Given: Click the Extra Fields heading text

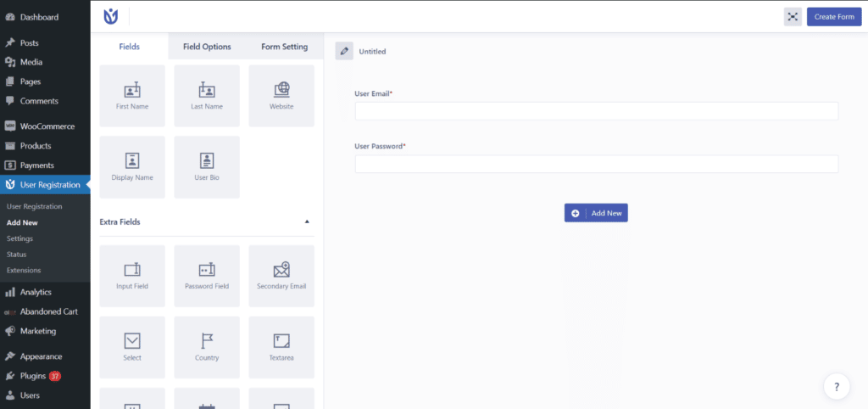Looking at the screenshot, I should 120,221.
